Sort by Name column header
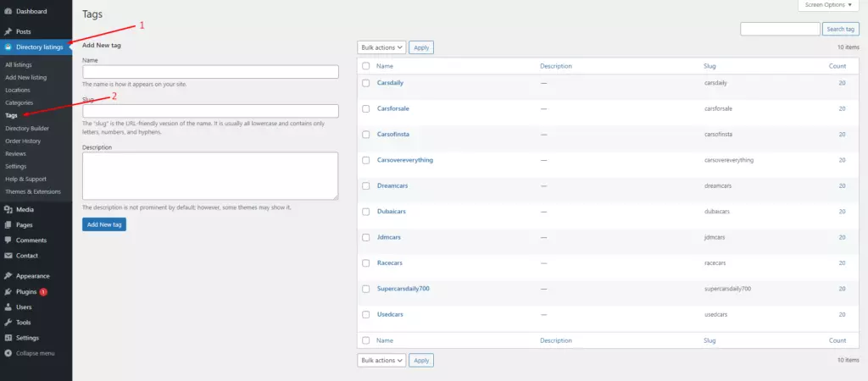868x381 pixels. coord(385,66)
